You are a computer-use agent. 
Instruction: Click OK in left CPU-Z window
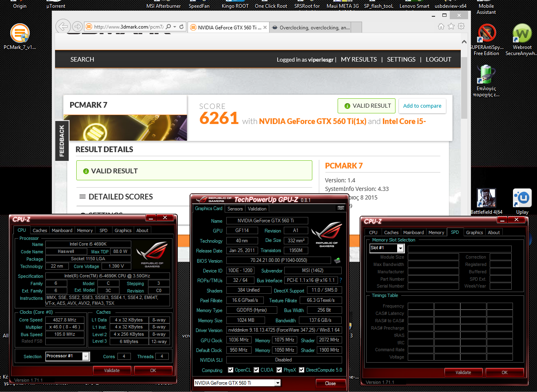coord(153,370)
